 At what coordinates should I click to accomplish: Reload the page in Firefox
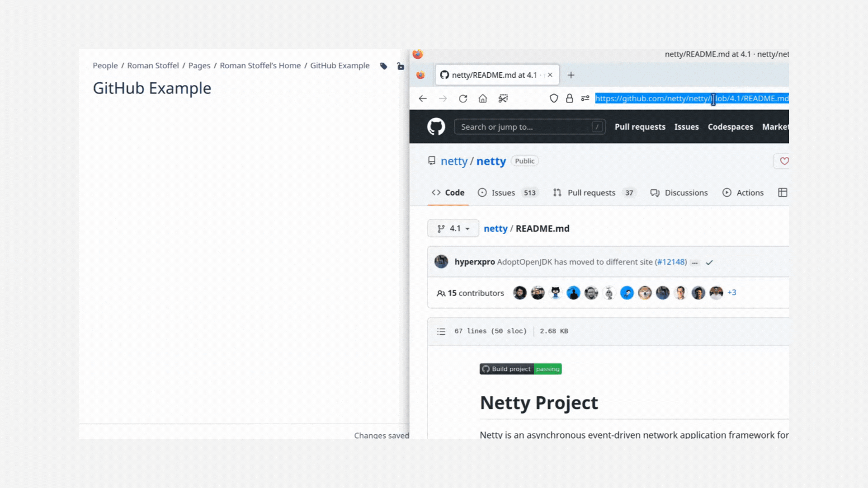coord(463,99)
